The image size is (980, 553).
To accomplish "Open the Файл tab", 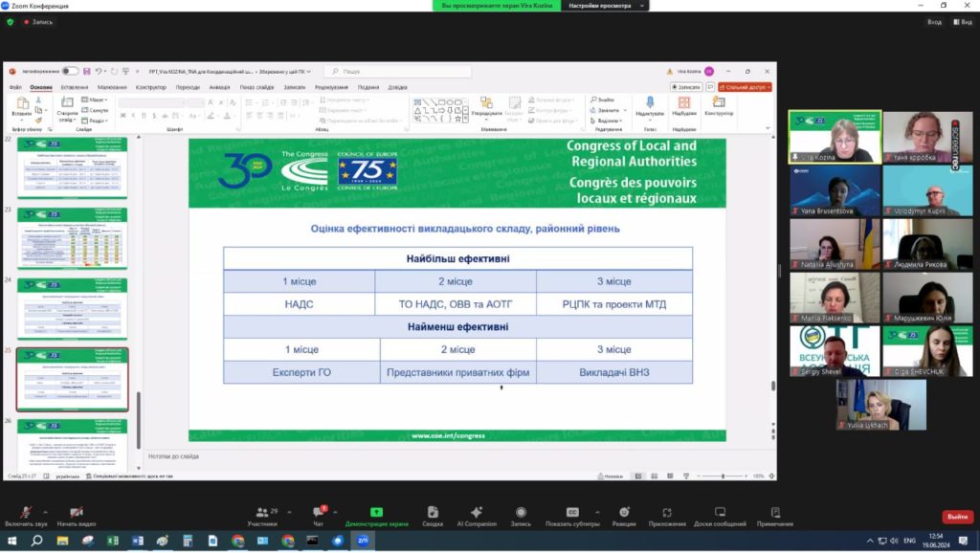I will pos(15,87).
